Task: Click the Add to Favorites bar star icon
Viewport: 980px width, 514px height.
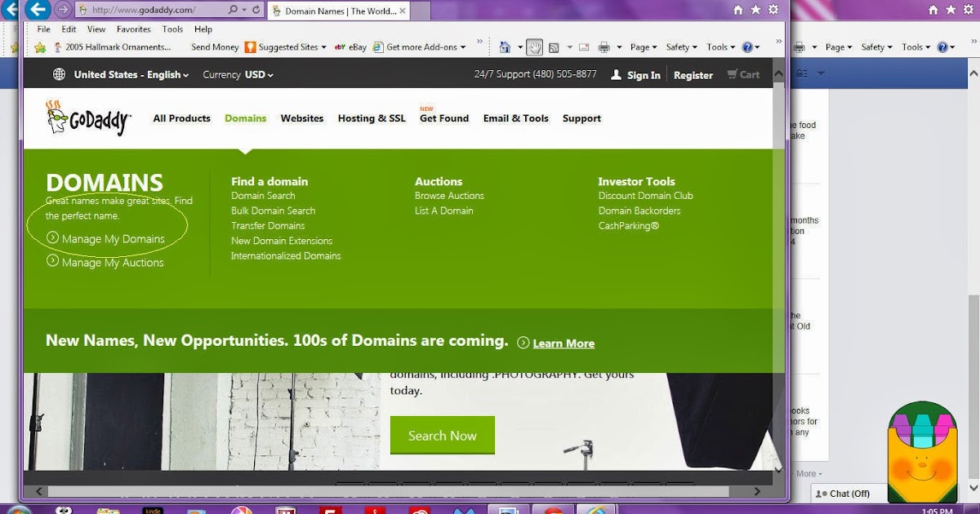Action: (40, 47)
